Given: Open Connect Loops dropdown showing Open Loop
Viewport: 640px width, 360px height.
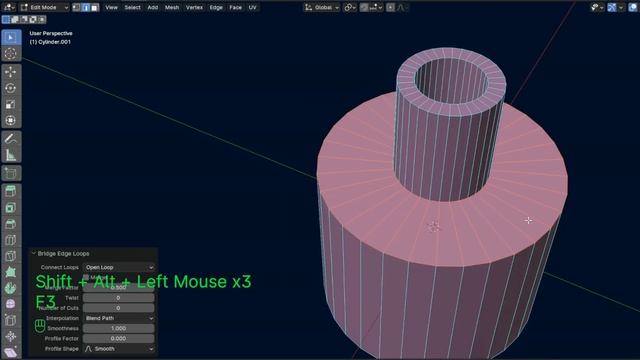Looking at the screenshot, I should (x=119, y=267).
